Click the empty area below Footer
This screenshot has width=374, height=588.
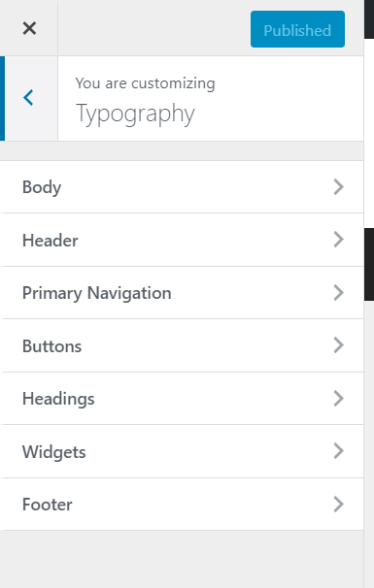point(182,559)
